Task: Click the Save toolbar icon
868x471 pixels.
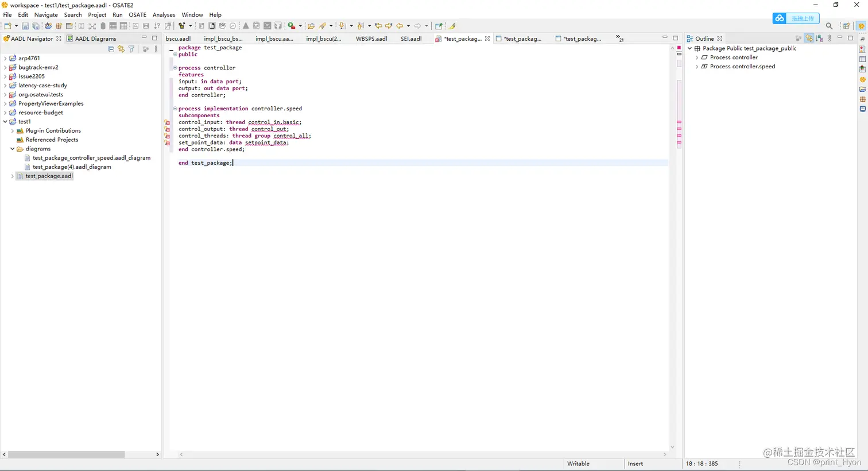Action: coord(25,26)
